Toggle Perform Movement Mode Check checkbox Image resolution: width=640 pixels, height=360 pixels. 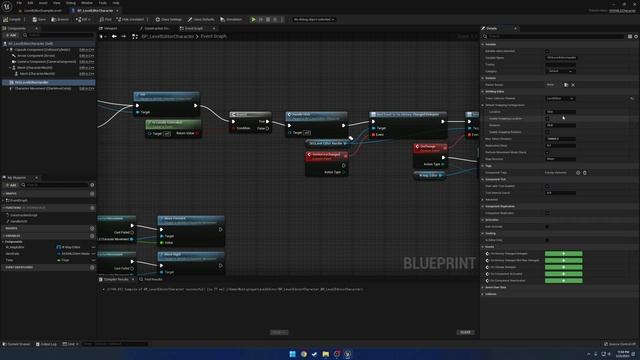(547, 152)
